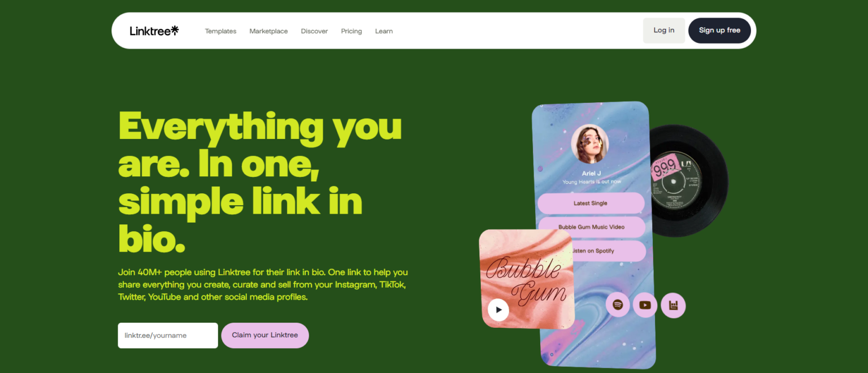The width and height of the screenshot is (868, 373).
Task: Click the Bandsintown icon on phone mockup
Action: point(673,305)
